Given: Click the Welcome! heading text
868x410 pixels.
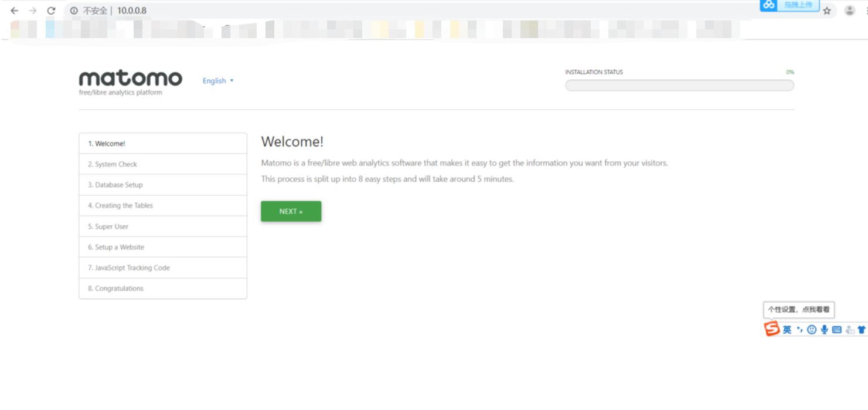Looking at the screenshot, I should (x=292, y=141).
